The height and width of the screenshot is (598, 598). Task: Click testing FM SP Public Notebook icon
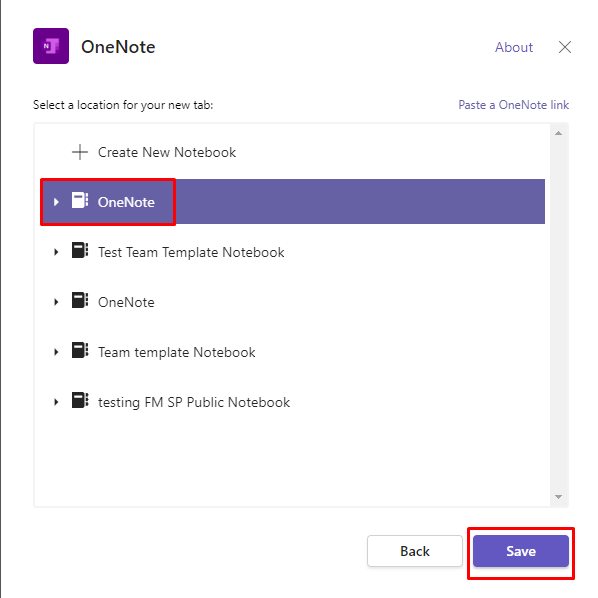pos(80,400)
